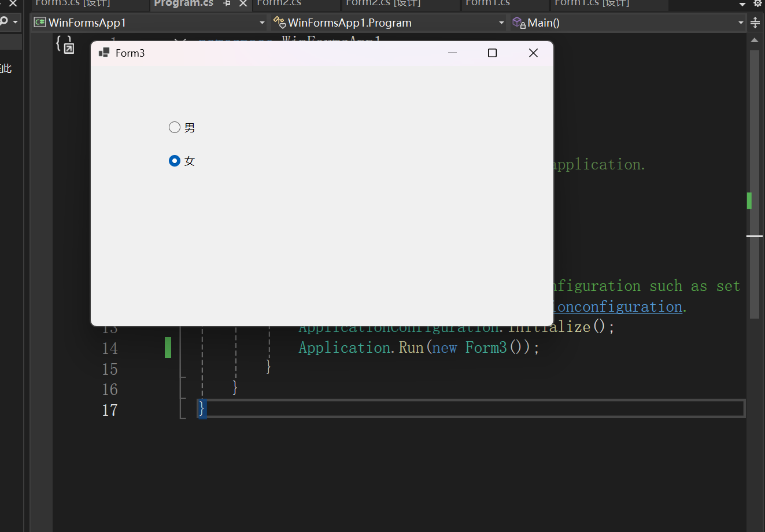Image resolution: width=765 pixels, height=532 pixels.
Task: Click the Main() method cube icon
Action: (x=516, y=22)
